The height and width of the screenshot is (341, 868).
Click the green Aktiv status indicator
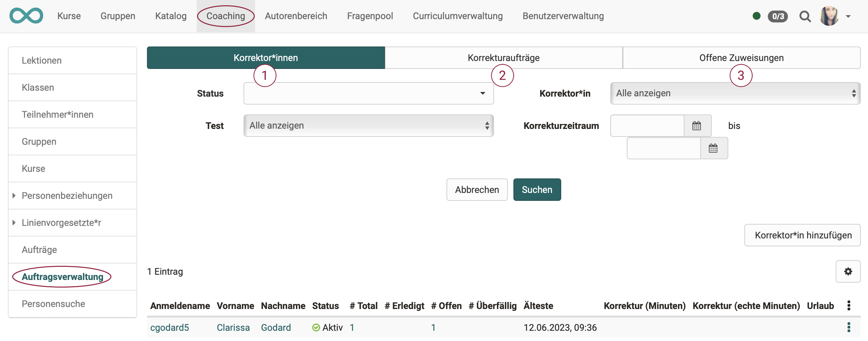click(316, 327)
